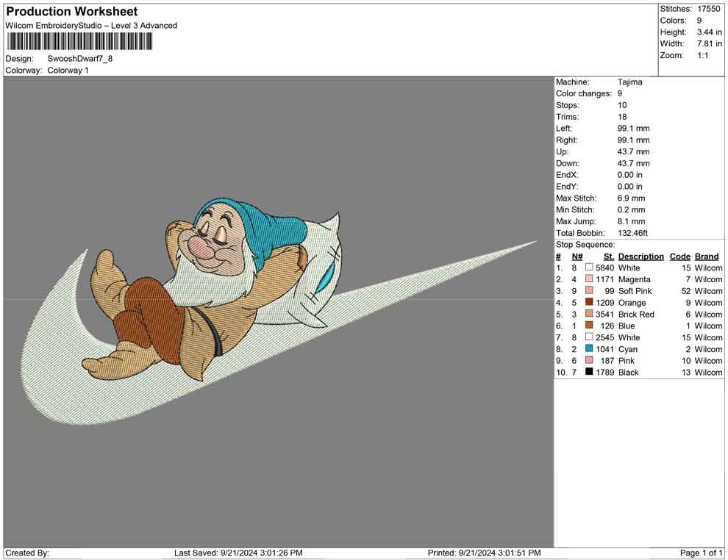Viewport: 728px width, 560px height.
Task: Select the Black 1789 color swatch
Action: 589,373
